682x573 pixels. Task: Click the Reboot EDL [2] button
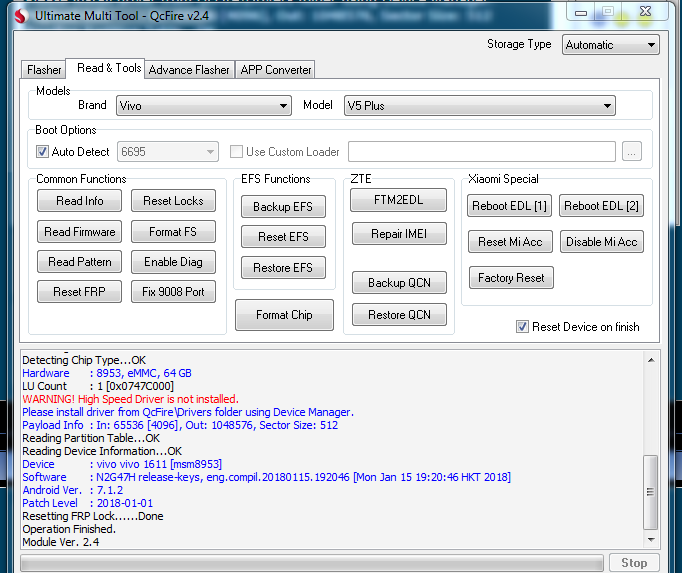pos(601,206)
